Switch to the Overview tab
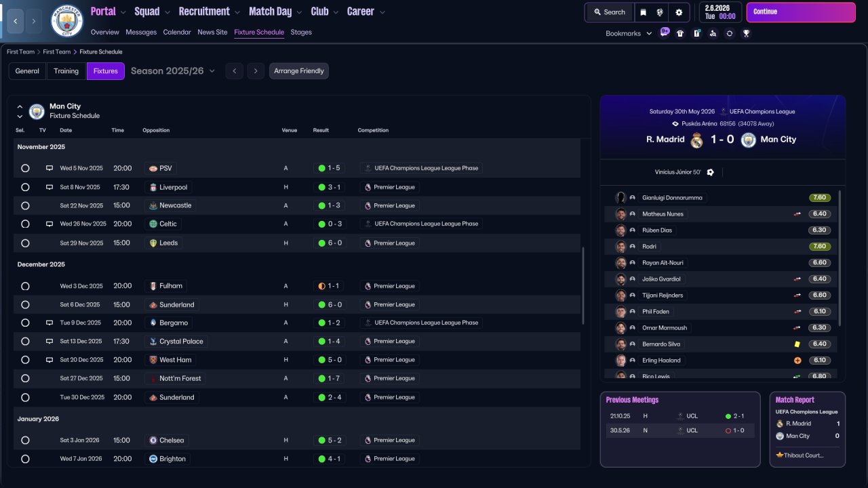 104,33
